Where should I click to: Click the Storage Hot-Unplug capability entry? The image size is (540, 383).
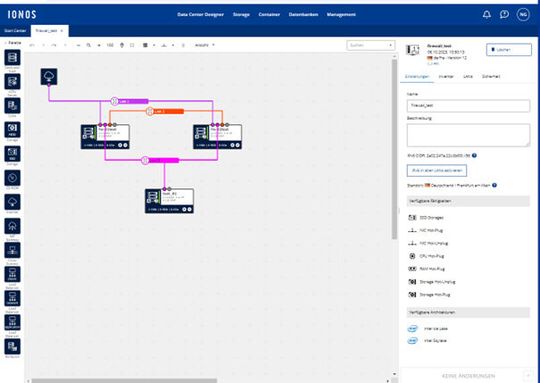432,282
